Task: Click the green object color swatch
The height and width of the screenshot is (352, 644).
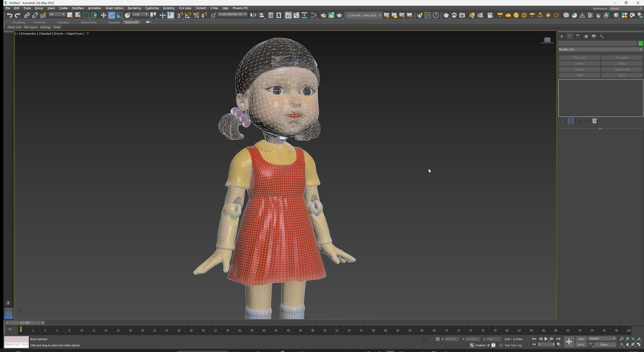Action: click(640, 44)
